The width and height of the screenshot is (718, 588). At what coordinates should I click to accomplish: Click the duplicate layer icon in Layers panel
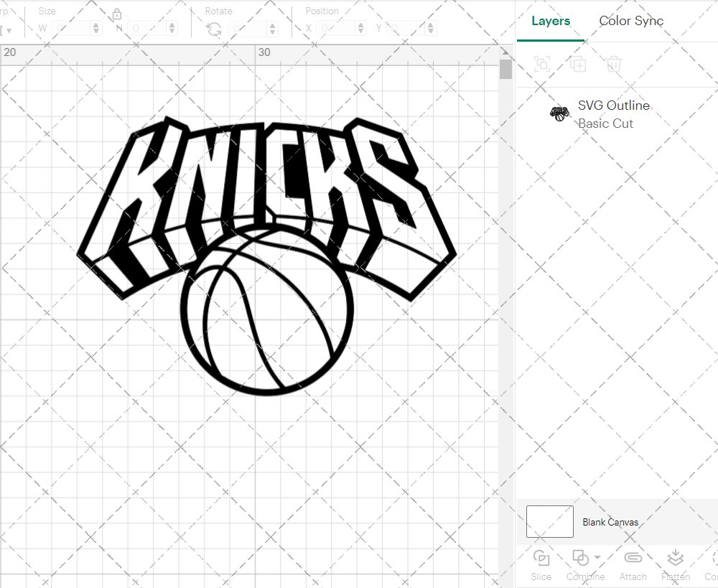pos(578,64)
